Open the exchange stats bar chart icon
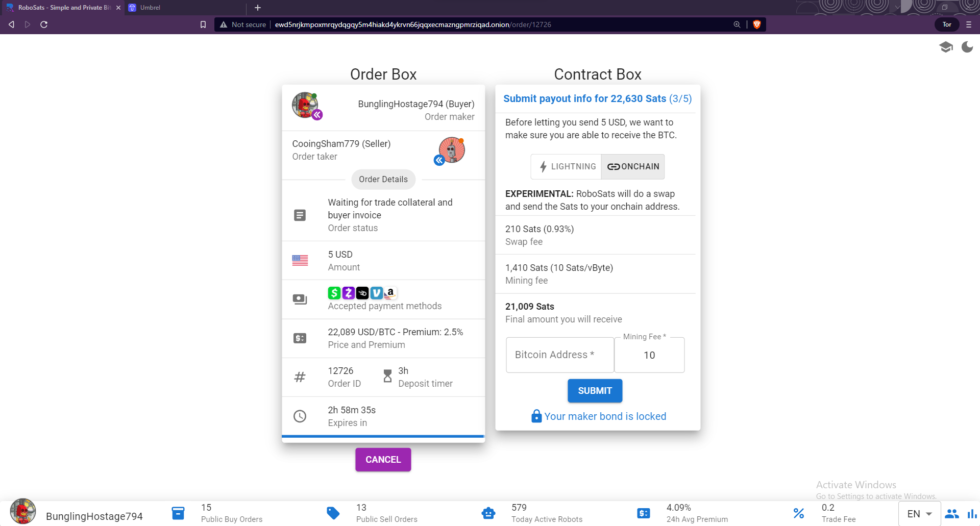 [972, 514]
